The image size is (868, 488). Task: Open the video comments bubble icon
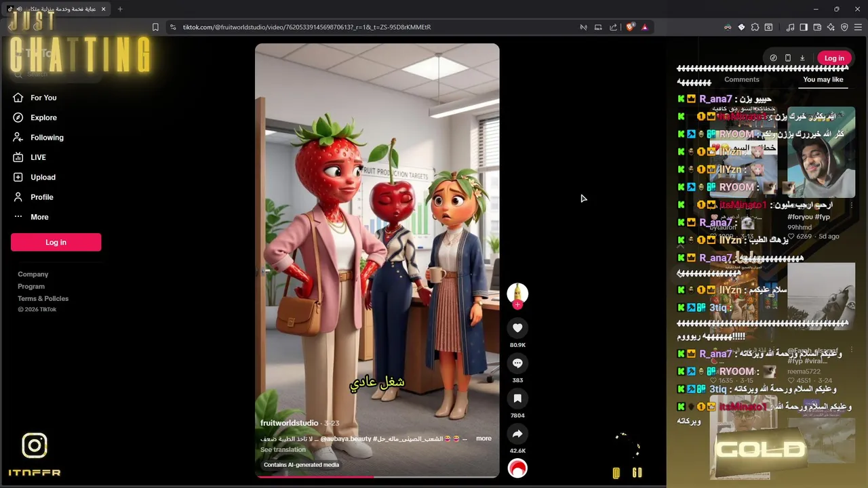tap(517, 363)
